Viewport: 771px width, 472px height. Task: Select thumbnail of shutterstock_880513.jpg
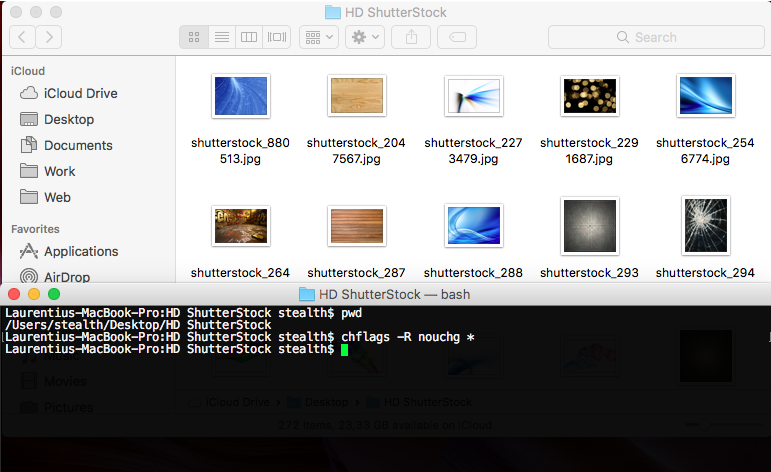(241, 95)
